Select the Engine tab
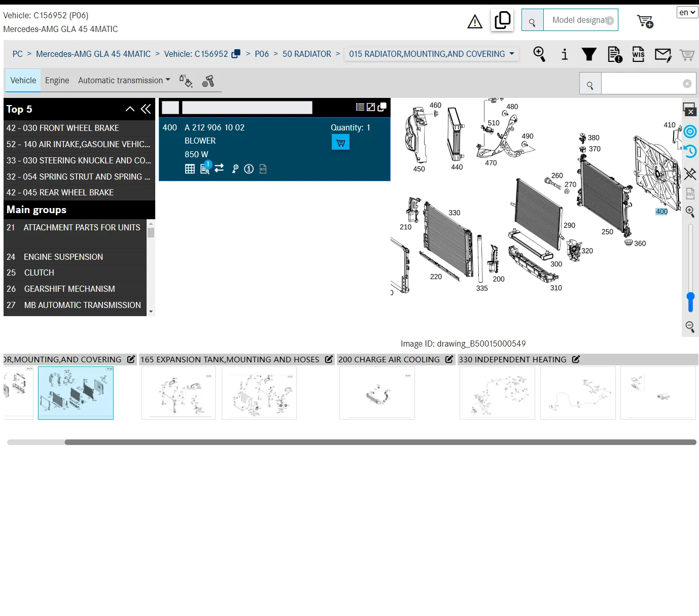The height and width of the screenshot is (616, 699). tap(57, 80)
